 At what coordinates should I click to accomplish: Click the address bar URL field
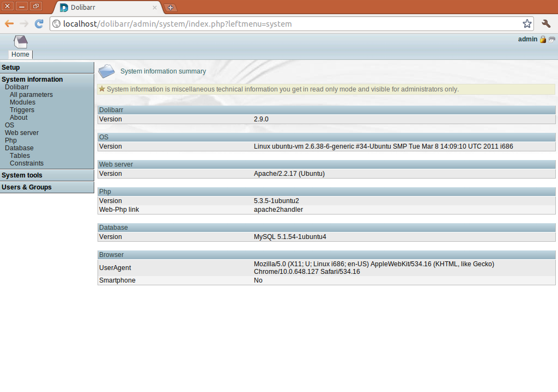pos(291,24)
